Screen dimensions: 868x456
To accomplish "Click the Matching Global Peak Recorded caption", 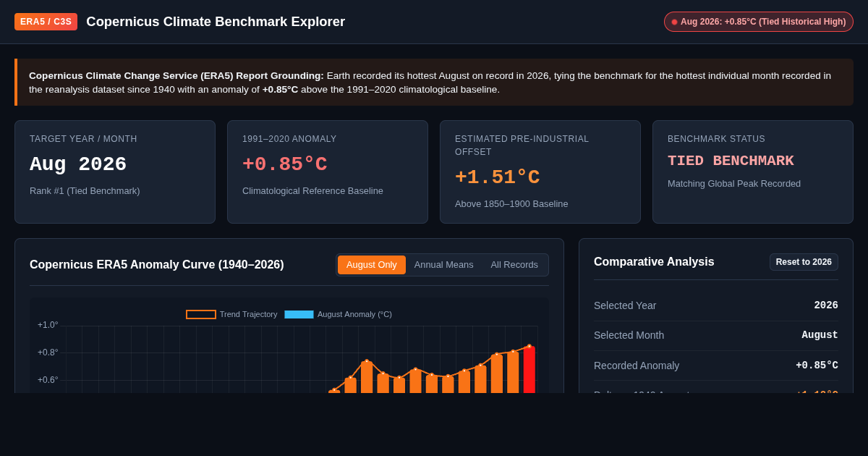I will 734,184.
